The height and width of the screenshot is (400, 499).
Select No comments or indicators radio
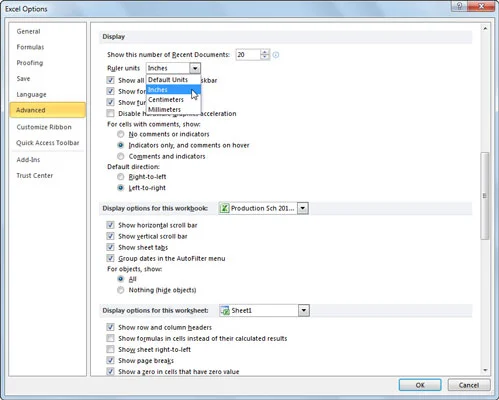tap(121, 134)
